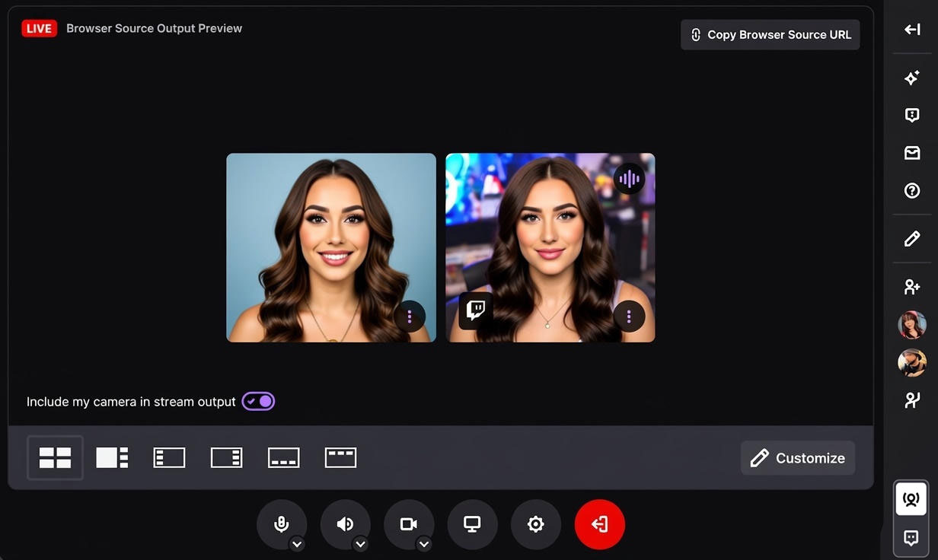Open the right video tile options menu
This screenshot has height=560, width=938.
pos(629,316)
